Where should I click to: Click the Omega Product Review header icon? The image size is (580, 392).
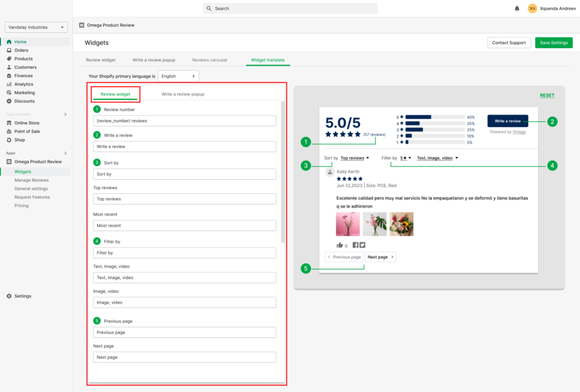pyautogui.click(x=82, y=25)
